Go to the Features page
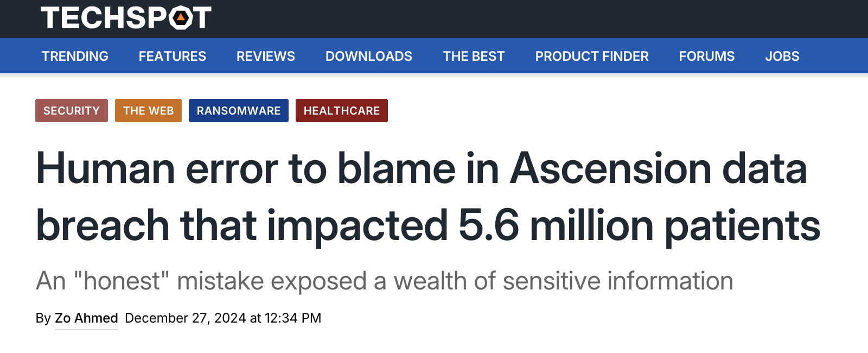This screenshot has width=868, height=353. coord(172,56)
